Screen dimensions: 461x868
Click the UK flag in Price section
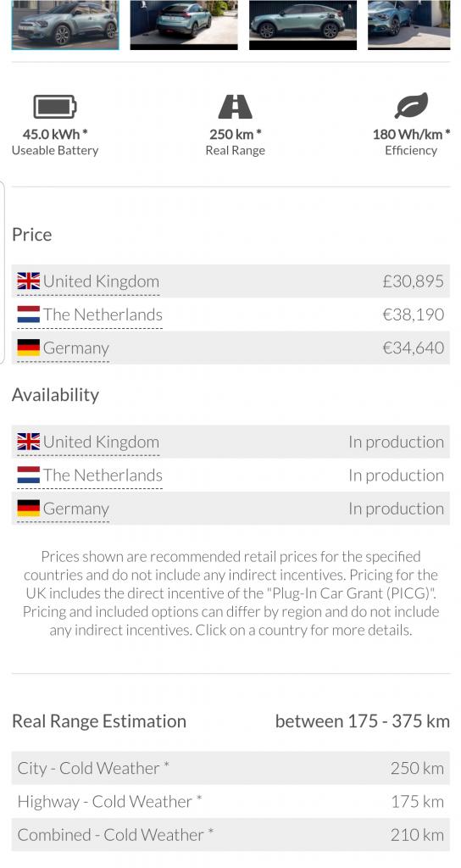[29, 281]
